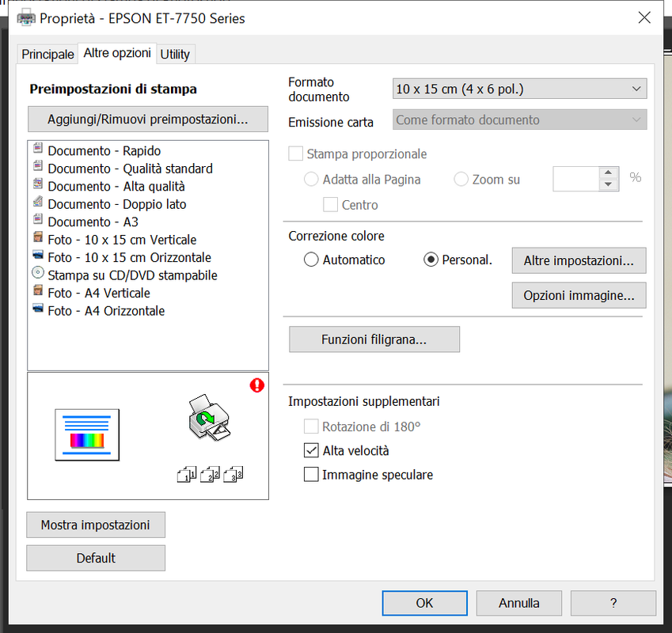672x633 pixels.
Task: Tick the Centro checkbox
Action: 330,205
